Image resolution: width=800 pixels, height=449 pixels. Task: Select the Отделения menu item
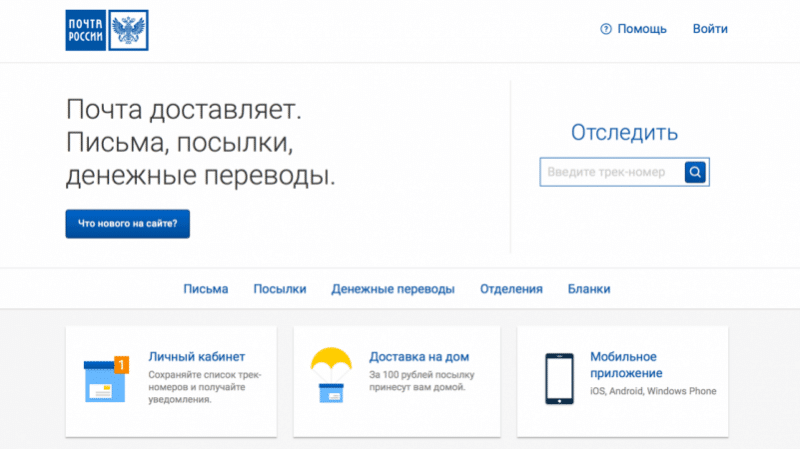point(511,289)
